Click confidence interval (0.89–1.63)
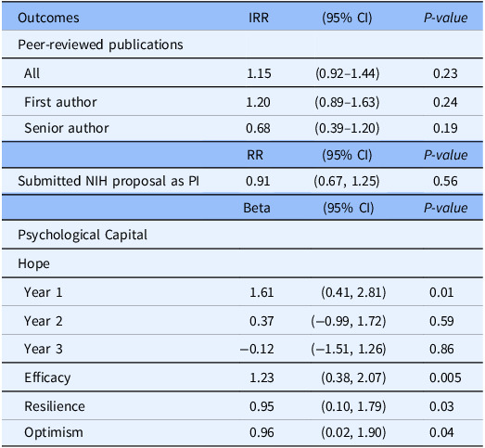 point(347,102)
